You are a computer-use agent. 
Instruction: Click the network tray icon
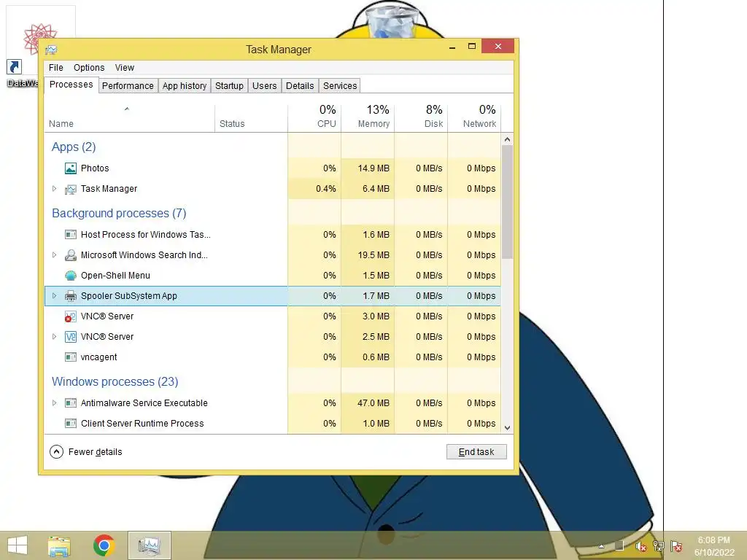[659, 546]
